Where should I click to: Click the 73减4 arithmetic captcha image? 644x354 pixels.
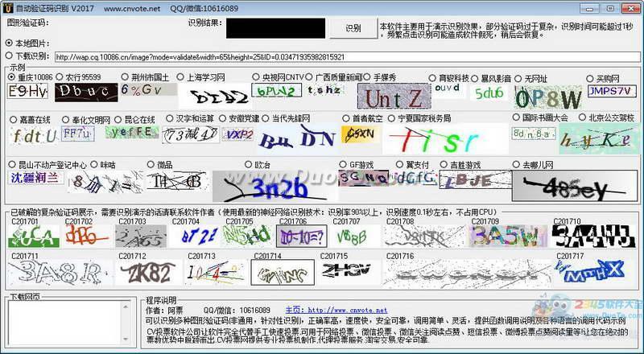tap(190, 134)
